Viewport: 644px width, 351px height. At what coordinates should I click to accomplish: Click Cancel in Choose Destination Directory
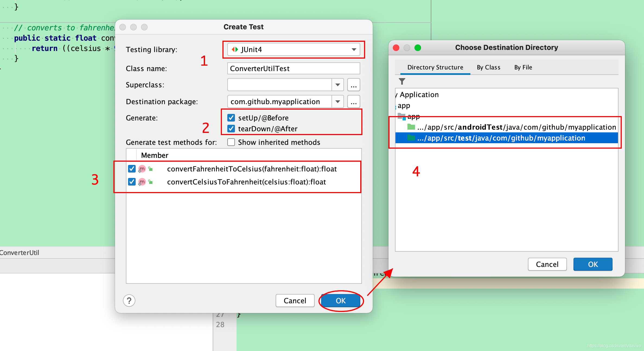coord(547,264)
